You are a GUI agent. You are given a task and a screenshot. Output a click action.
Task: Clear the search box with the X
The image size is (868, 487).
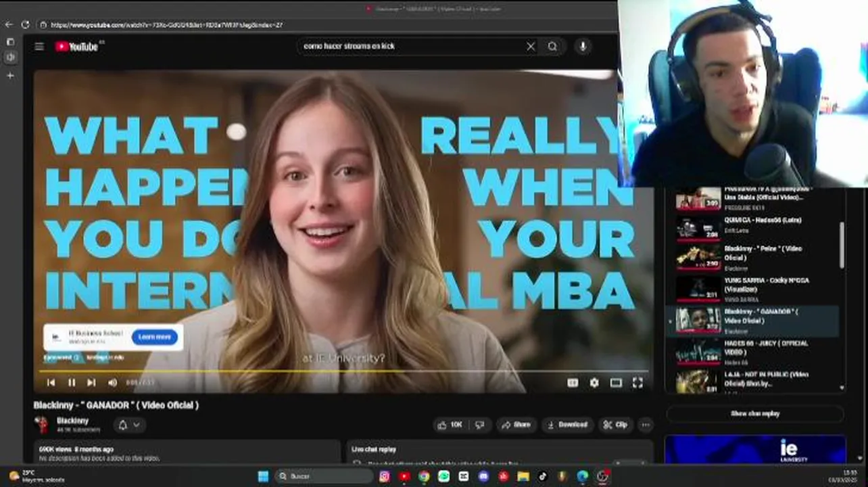[531, 46]
